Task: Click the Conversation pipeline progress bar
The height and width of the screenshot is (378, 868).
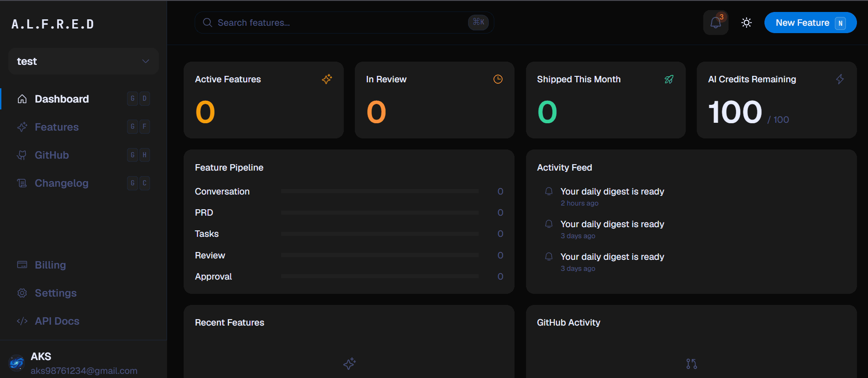Action: coord(380,191)
